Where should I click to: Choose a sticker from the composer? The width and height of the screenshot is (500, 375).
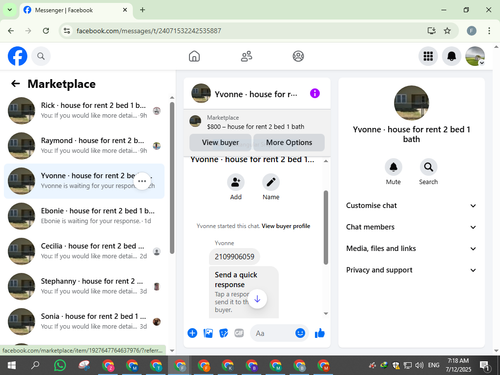coord(223,333)
